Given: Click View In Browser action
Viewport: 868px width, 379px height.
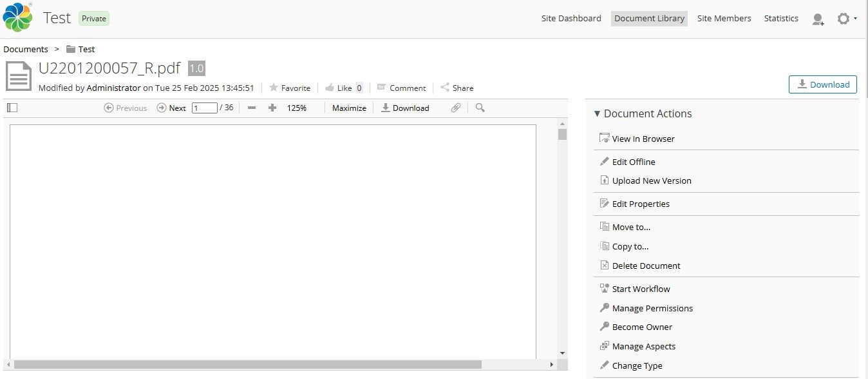Looking at the screenshot, I should (637, 139).
